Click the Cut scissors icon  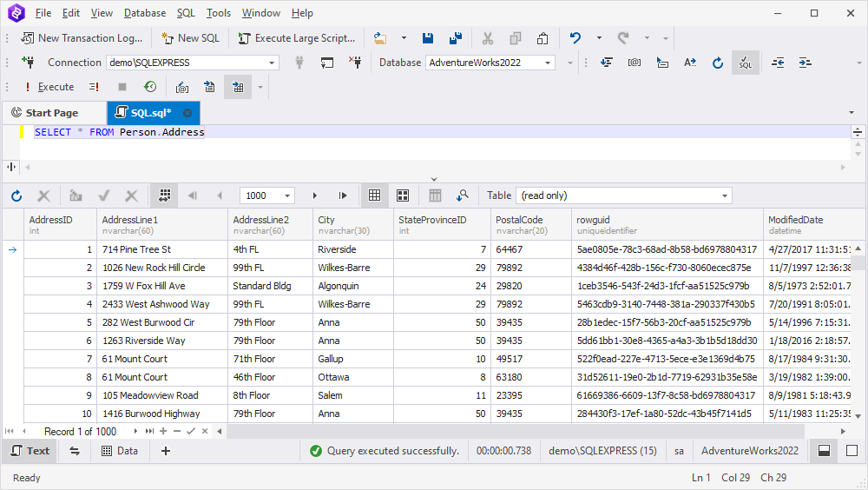coord(488,38)
